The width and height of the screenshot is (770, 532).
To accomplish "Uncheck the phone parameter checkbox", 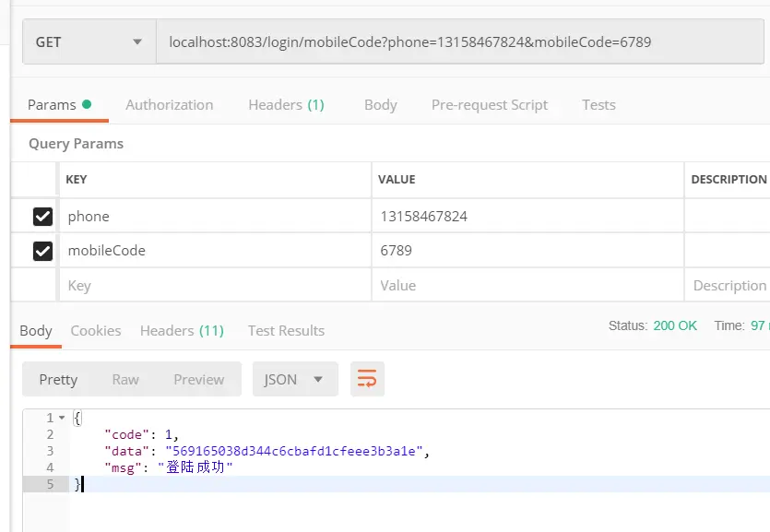I will click(42, 217).
